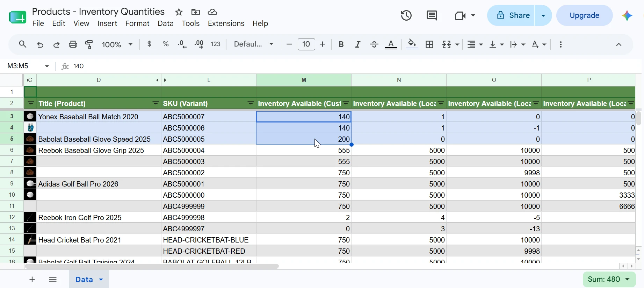
Task: Open filter for column P header
Action: tap(631, 104)
